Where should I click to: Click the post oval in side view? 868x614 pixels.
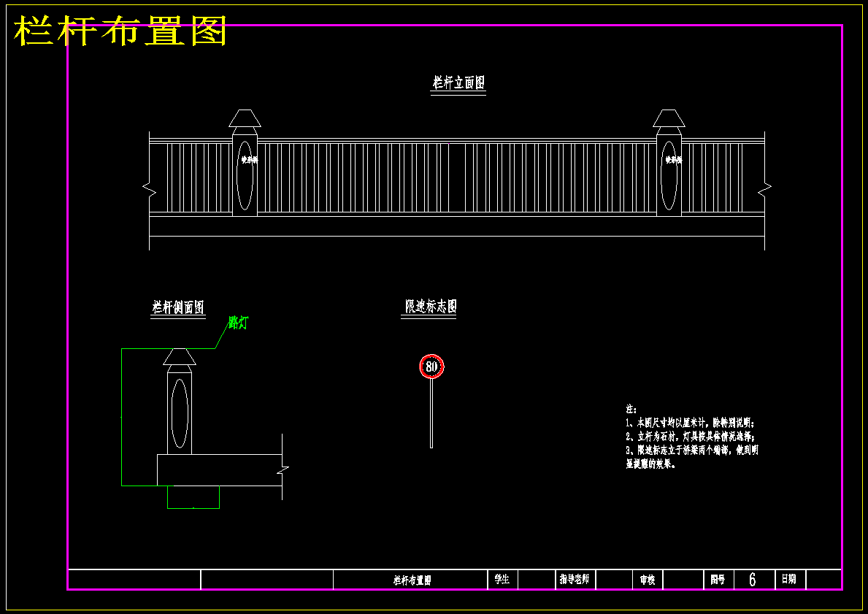(x=180, y=413)
